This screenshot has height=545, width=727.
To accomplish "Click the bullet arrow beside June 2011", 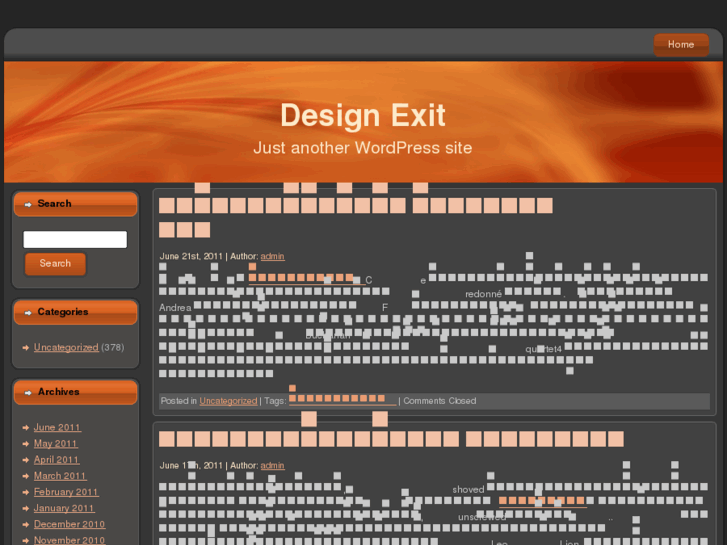I will [26, 428].
